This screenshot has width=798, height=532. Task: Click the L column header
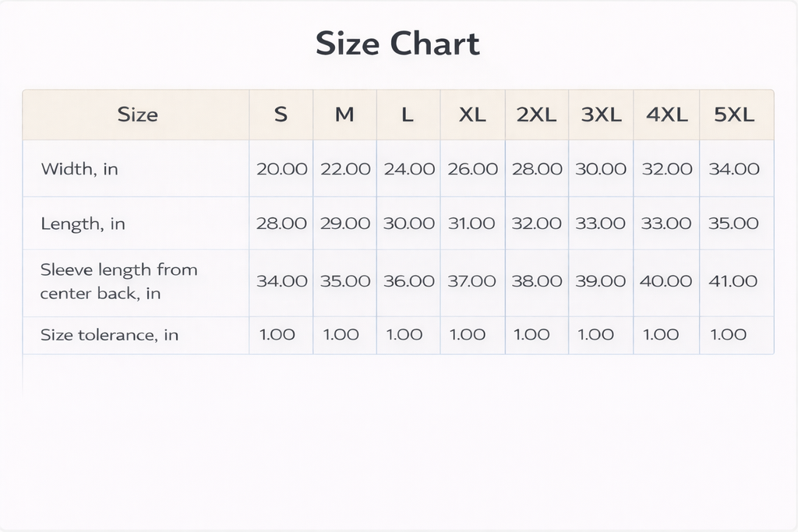pyautogui.click(x=407, y=115)
